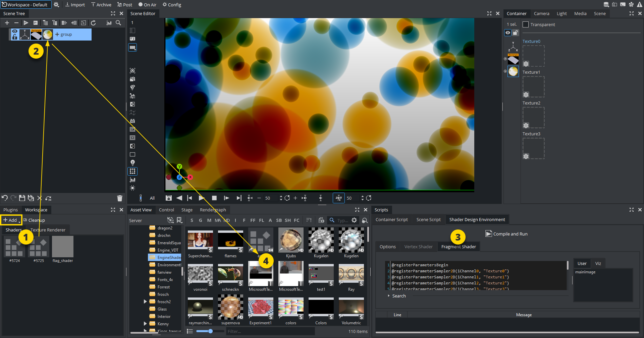
Task: Open the Add dropdown in the Workspace tab
Action: pyautogui.click(x=11, y=220)
